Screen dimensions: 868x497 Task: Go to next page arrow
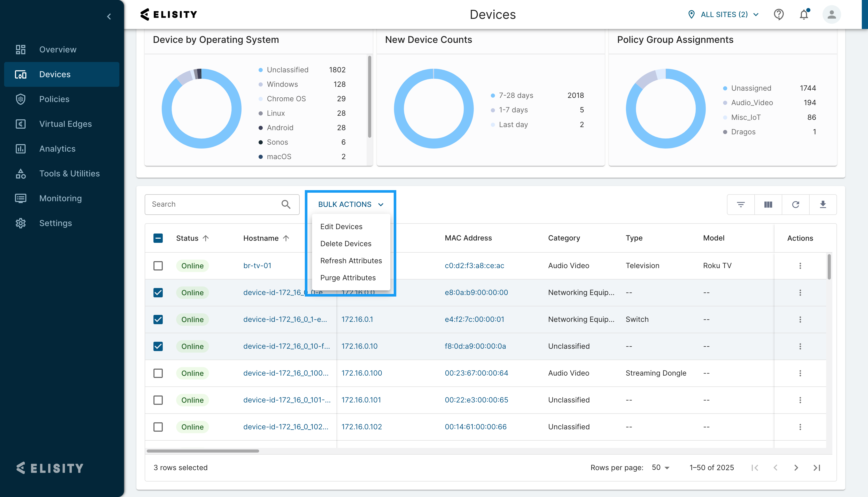tap(796, 468)
